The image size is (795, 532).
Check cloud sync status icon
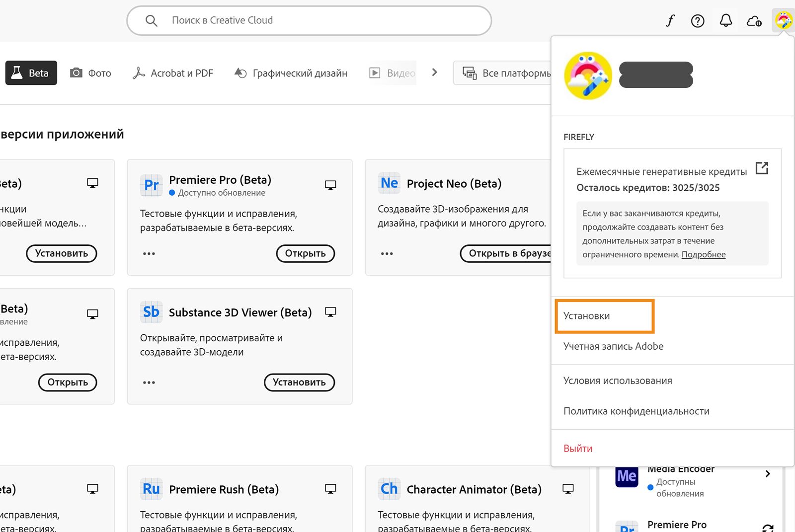point(754,21)
